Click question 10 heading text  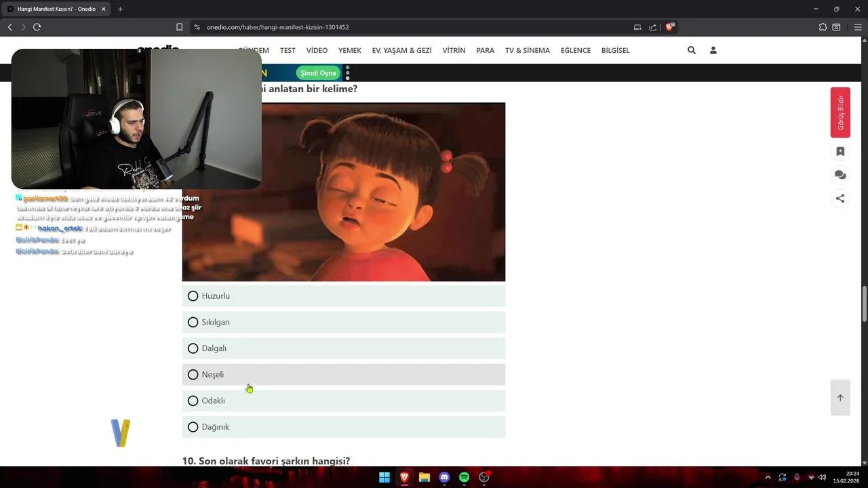pyautogui.click(x=266, y=461)
